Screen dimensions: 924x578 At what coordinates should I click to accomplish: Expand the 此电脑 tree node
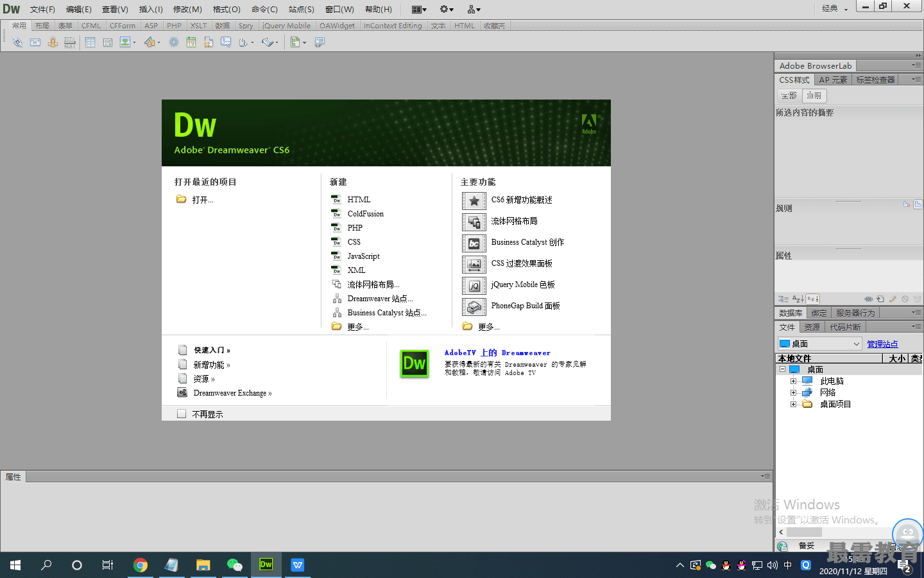point(793,381)
